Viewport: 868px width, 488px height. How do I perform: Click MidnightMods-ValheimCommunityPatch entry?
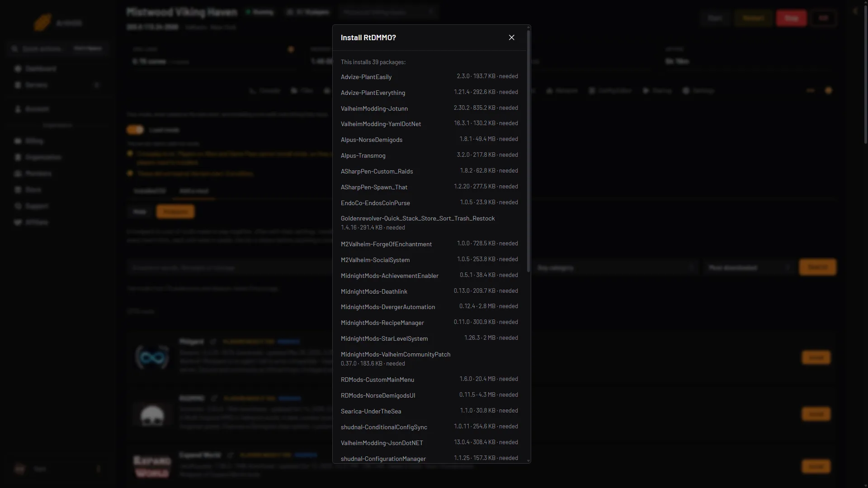click(429, 359)
